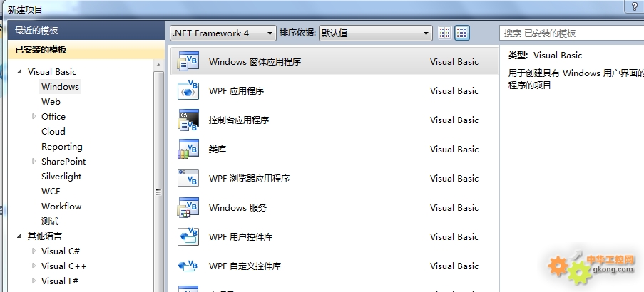Select the WPF 浏览器应用程序 icon

(188, 178)
